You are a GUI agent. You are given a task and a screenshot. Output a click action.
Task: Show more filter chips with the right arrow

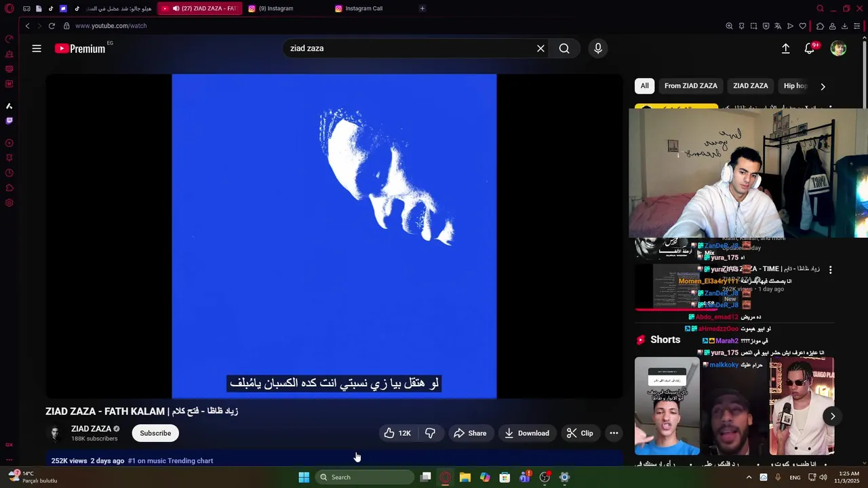point(823,86)
